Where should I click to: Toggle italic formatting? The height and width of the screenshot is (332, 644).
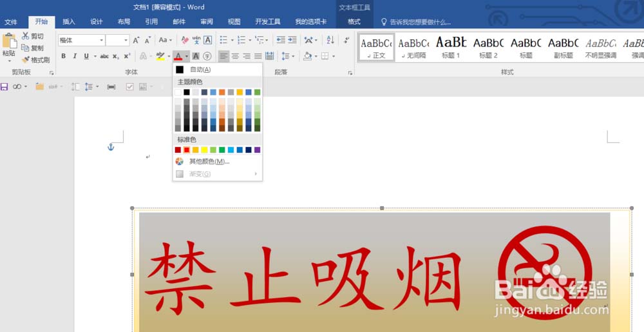[75, 56]
